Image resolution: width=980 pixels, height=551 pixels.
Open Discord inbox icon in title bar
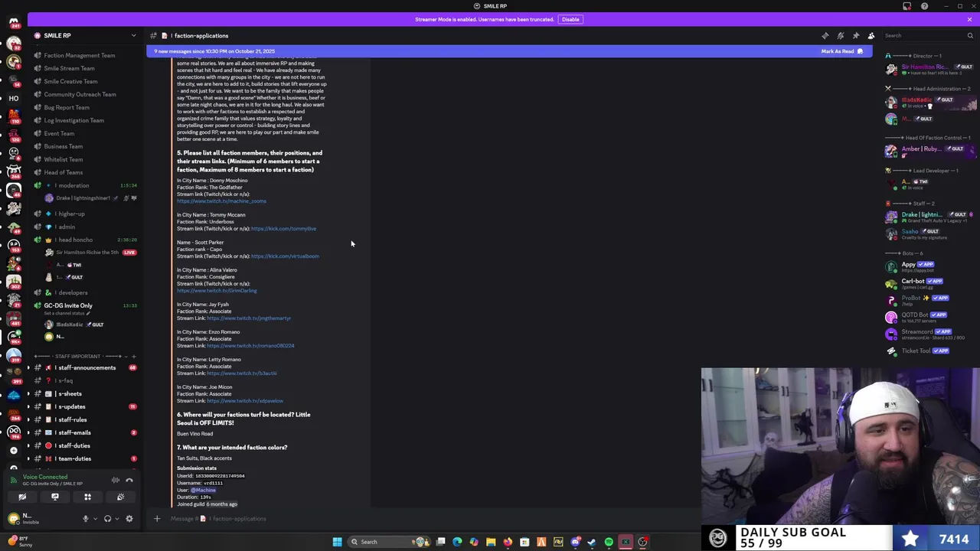click(x=907, y=6)
